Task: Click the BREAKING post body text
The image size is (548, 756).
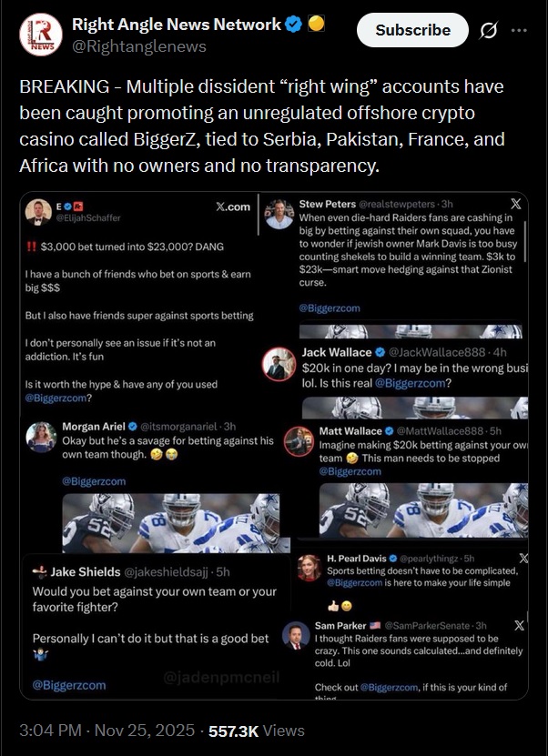Action: pyautogui.click(x=262, y=126)
